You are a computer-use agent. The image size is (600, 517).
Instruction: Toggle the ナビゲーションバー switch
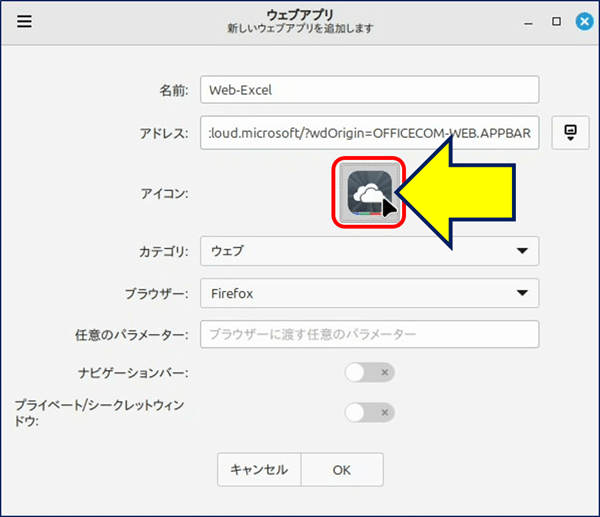tap(369, 372)
